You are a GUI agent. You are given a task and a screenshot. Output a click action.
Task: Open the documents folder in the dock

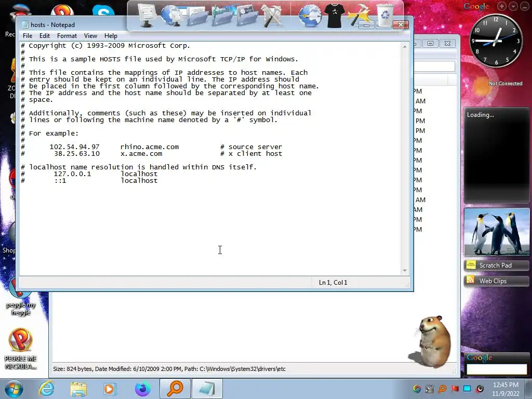pos(197,16)
